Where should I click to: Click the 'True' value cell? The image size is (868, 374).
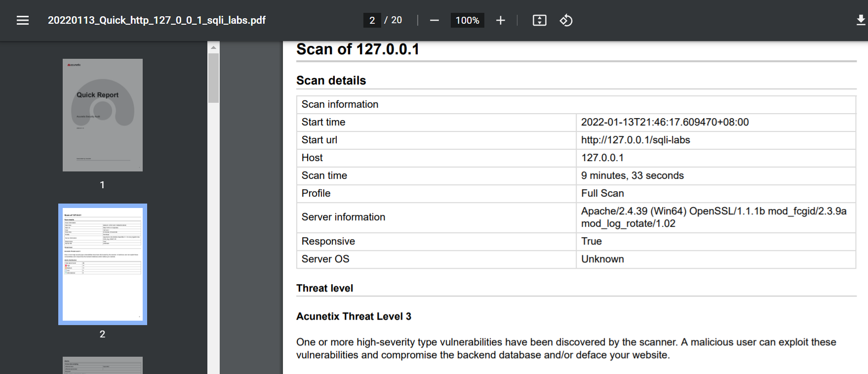click(716, 241)
